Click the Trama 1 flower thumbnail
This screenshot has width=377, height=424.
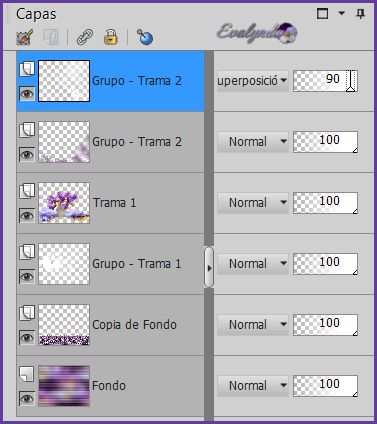click(64, 203)
